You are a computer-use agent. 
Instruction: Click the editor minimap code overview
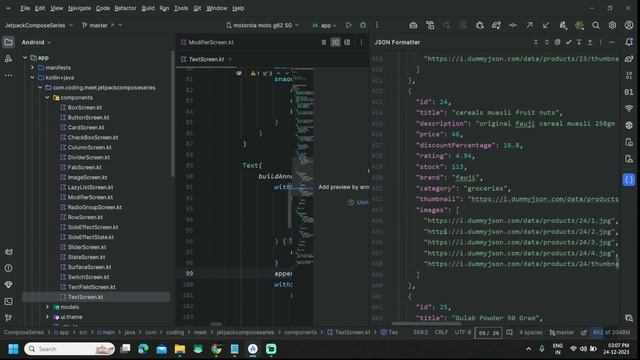pos(303,167)
